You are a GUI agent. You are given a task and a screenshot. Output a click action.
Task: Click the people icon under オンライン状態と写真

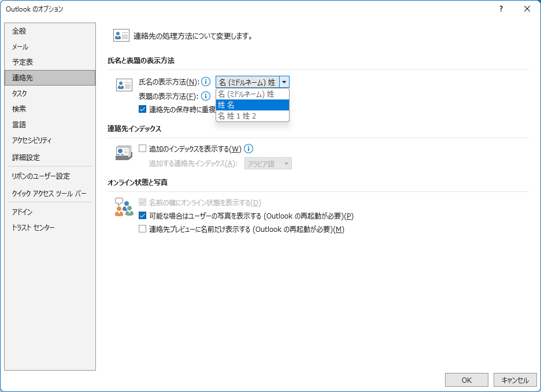tap(124, 207)
